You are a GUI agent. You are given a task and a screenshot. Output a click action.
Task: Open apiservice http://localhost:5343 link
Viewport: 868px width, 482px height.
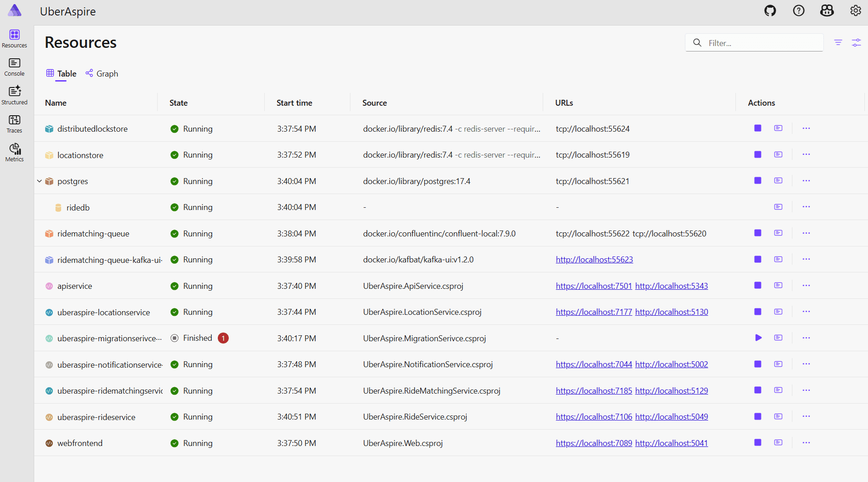(672, 286)
